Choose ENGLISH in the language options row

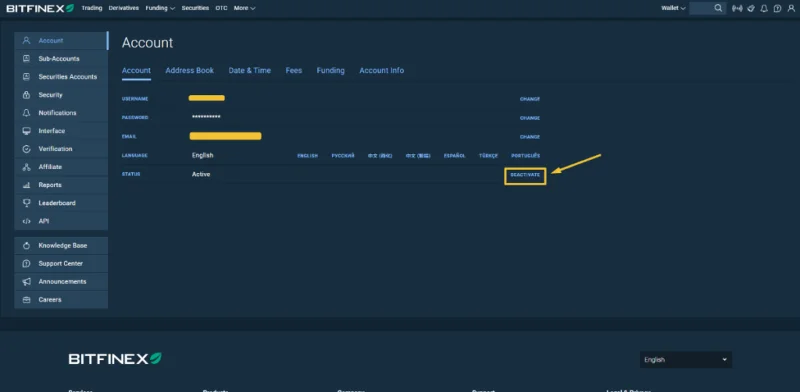(x=308, y=156)
